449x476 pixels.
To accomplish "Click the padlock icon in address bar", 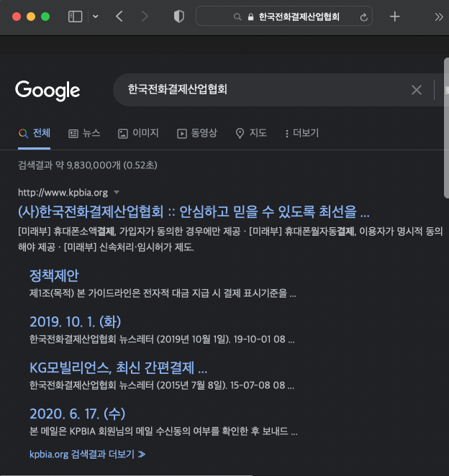I will tap(250, 17).
